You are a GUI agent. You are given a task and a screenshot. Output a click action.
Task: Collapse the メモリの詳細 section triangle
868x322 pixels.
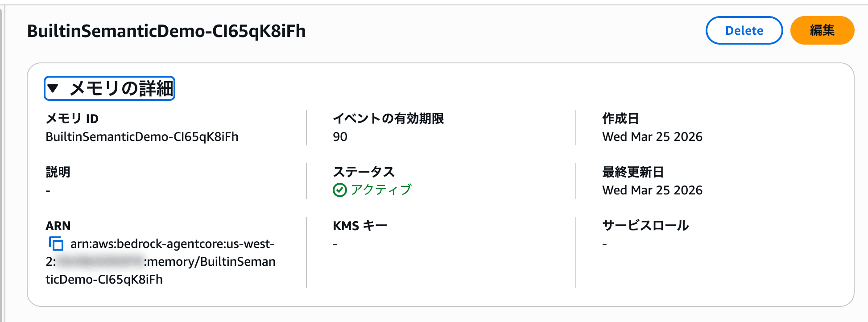53,88
